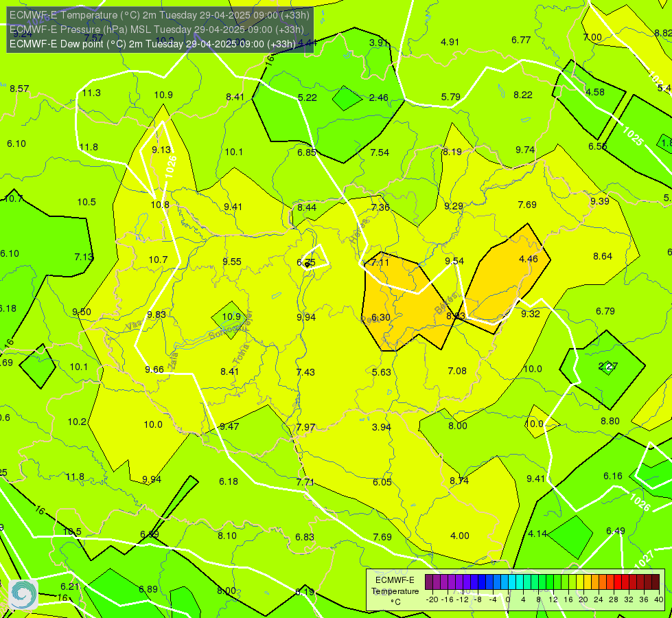The image size is (672, 618).
Task: Click the dew point value 9.74
Action: [x=525, y=150]
